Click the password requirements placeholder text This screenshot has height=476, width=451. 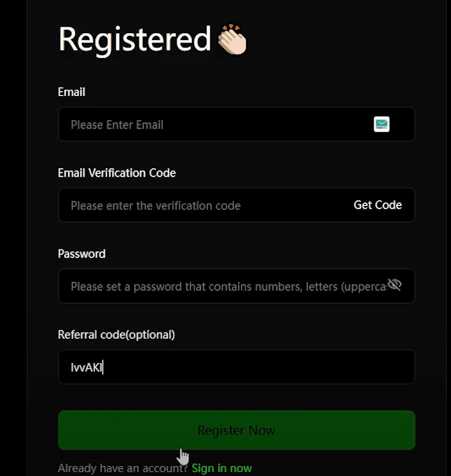[x=228, y=287]
